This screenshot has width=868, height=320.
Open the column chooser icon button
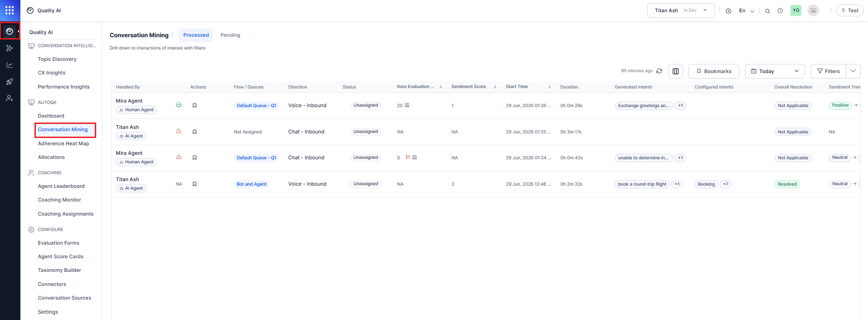click(x=676, y=71)
